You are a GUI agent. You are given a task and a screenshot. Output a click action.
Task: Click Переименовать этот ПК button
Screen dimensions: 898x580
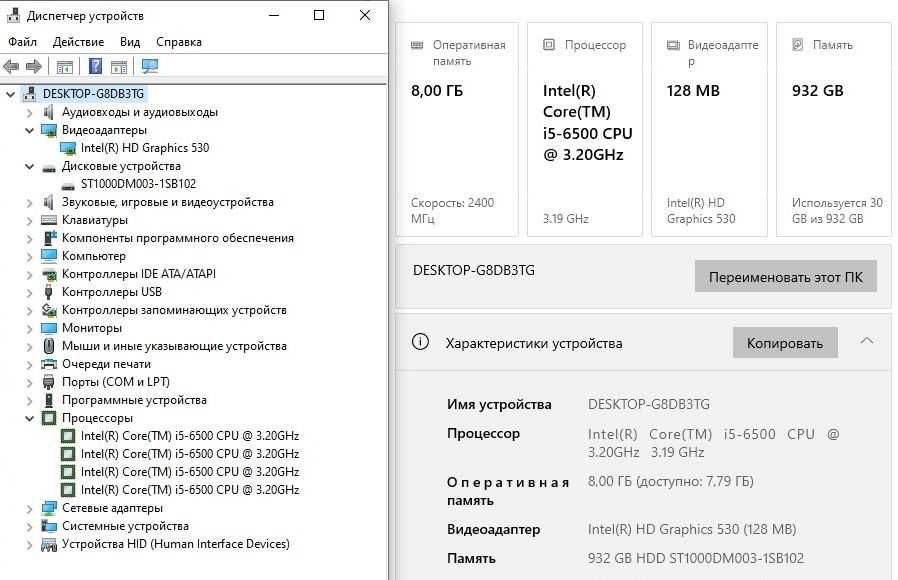[785, 277]
